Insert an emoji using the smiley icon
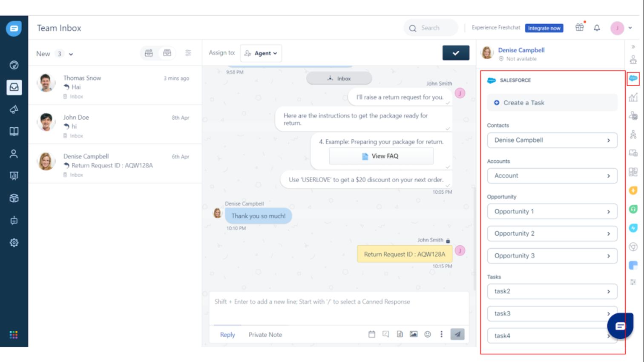644x362 pixels. pos(428,334)
